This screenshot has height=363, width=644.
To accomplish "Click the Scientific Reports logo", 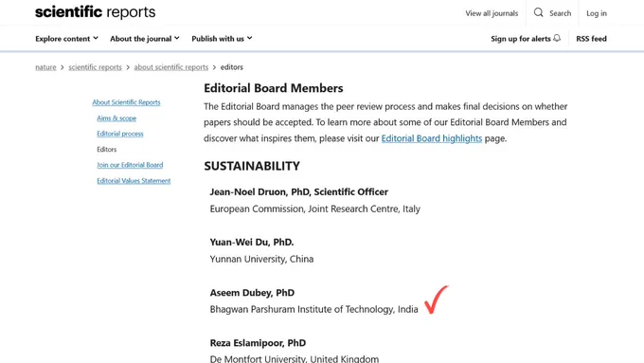I will pos(96,12).
